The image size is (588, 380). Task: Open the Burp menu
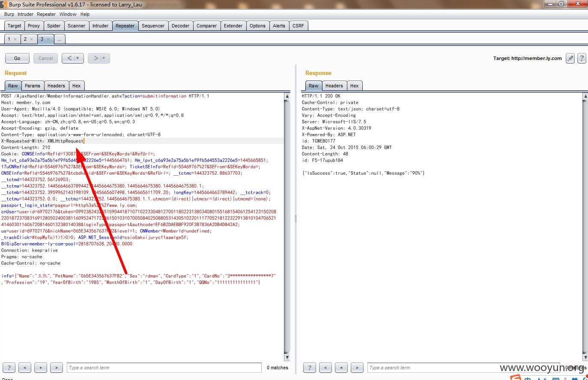(9, 14)
